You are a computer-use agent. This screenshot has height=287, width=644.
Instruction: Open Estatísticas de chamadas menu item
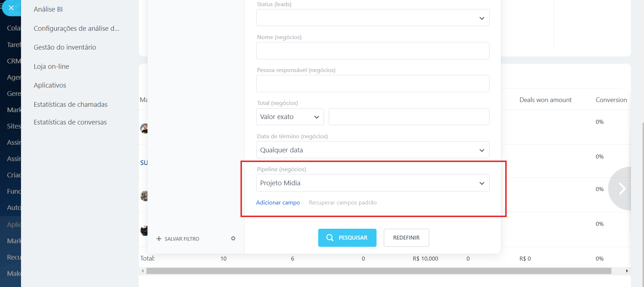tap(71, 105)
